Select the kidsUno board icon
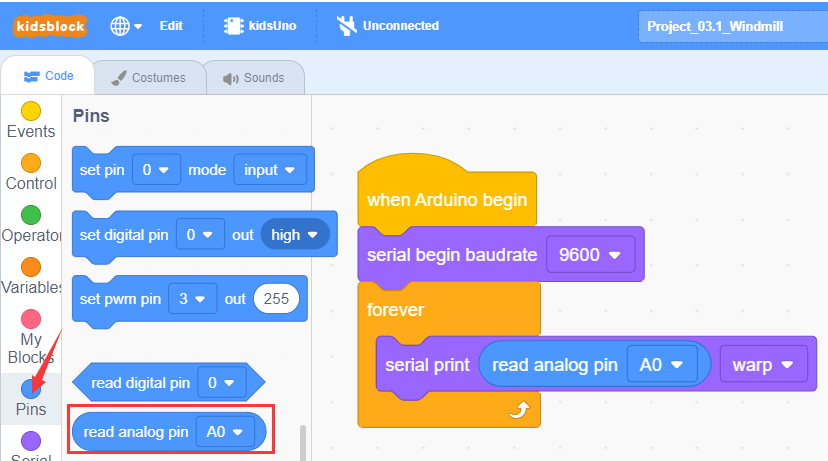This screenshot has height=461, width=828. (233, 25)
